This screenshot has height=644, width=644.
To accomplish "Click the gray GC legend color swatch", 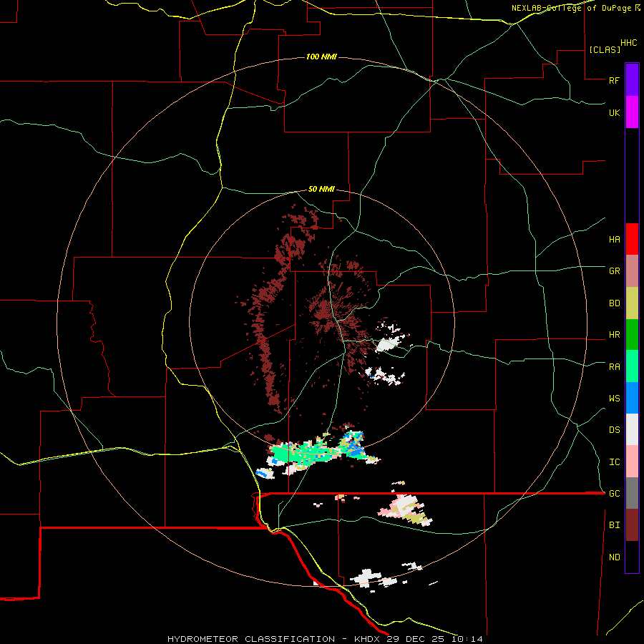I will click(x=632, y=493).
